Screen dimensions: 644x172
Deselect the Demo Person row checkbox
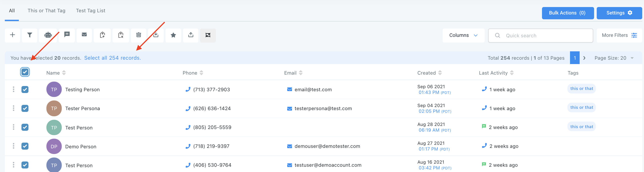25,146
